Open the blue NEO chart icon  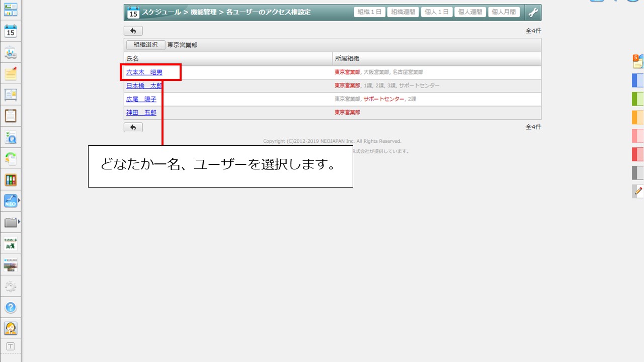[x=11, y=201]
